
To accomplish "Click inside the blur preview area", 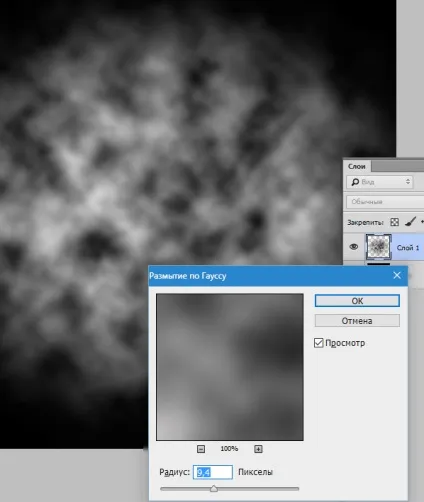I will click(230, 367).
